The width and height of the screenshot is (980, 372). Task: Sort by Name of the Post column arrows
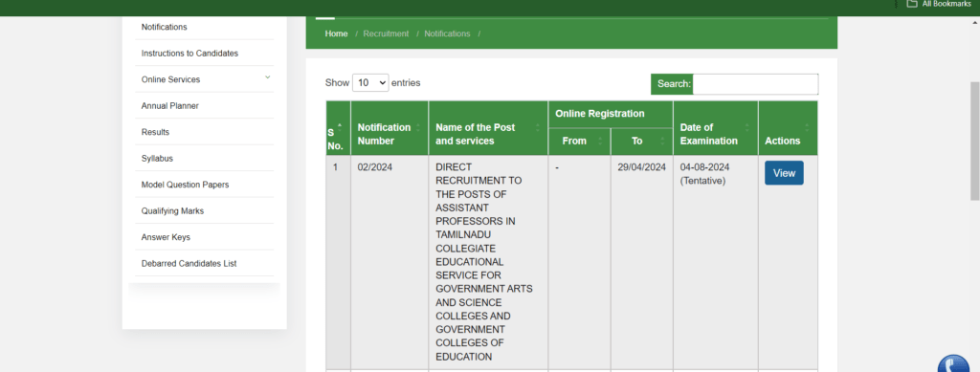coord(538,128)
